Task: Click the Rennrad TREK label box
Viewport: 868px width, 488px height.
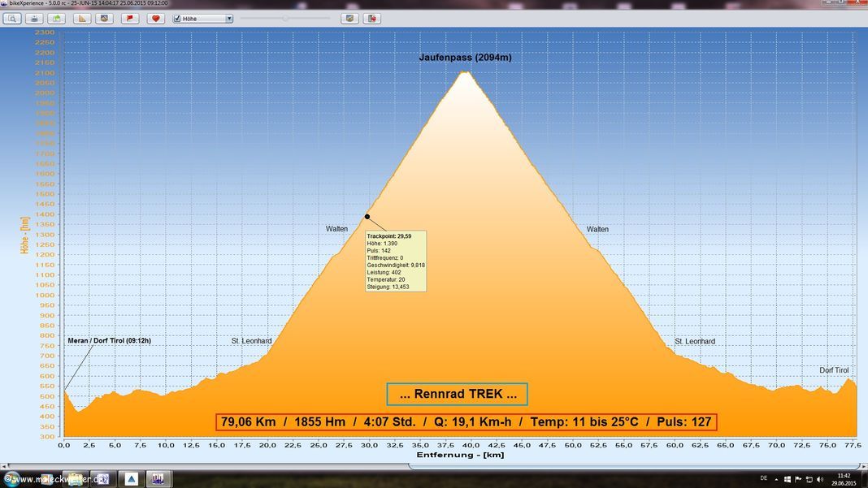Action: coord(457,395)
